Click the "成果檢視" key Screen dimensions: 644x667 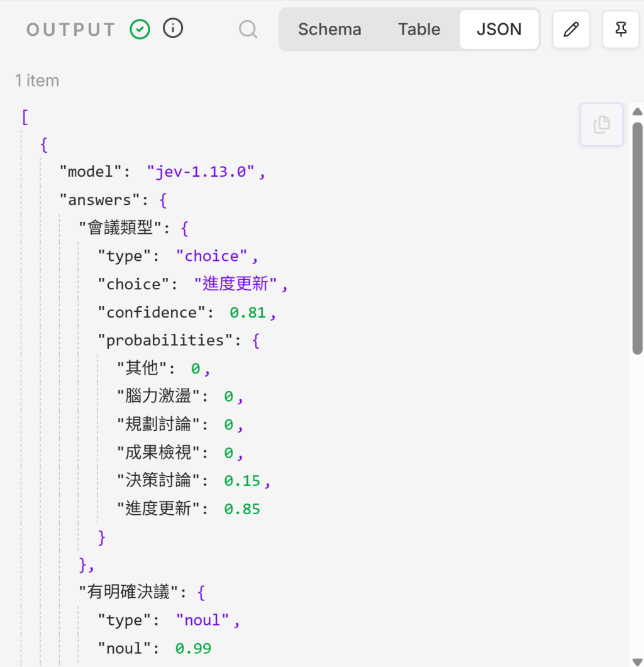[x=158, y=452]
